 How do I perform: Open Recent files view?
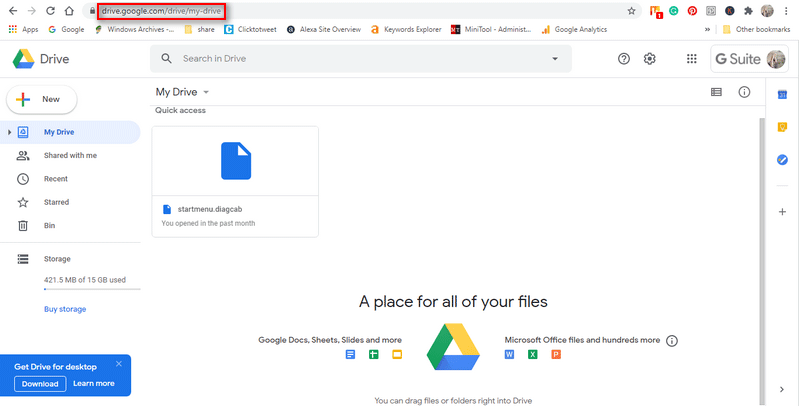point(56,179)
